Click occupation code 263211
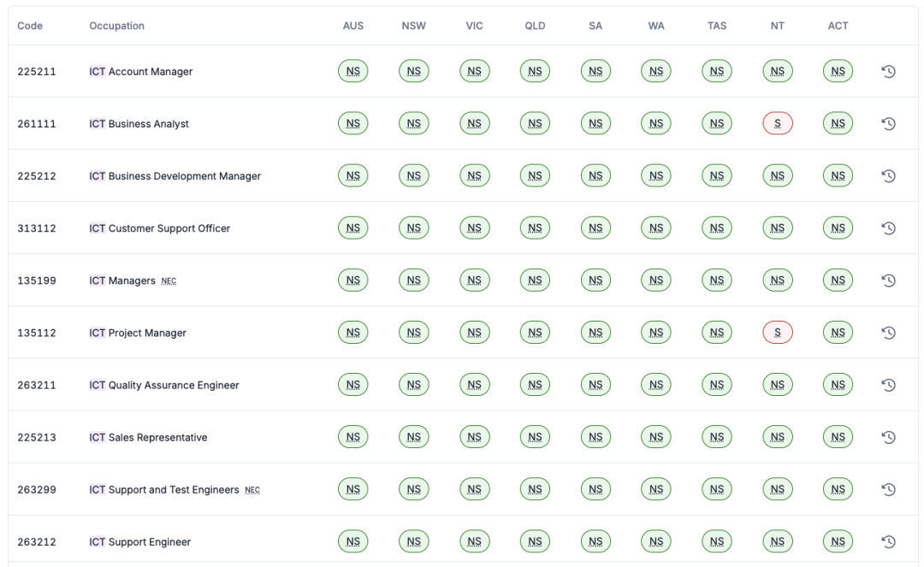 tap(37, 385)
